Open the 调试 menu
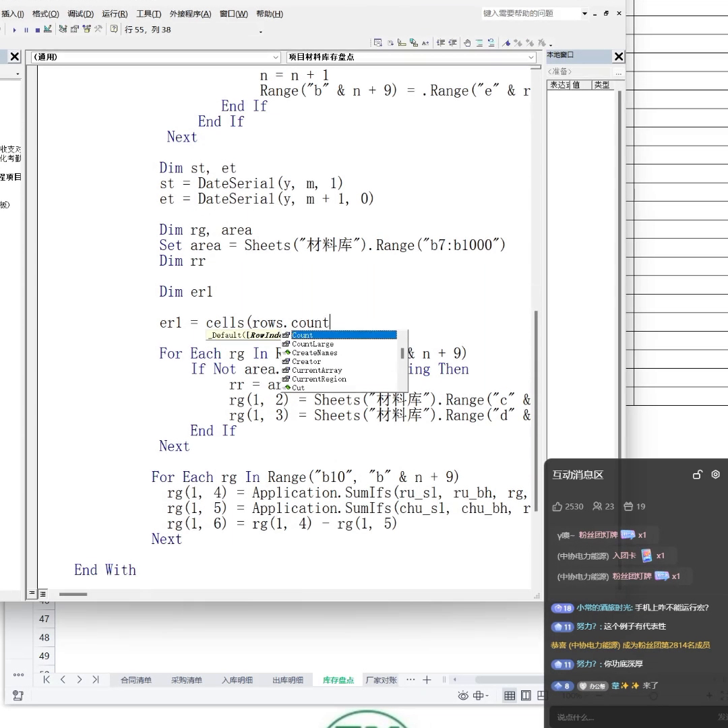 point(80,14)
